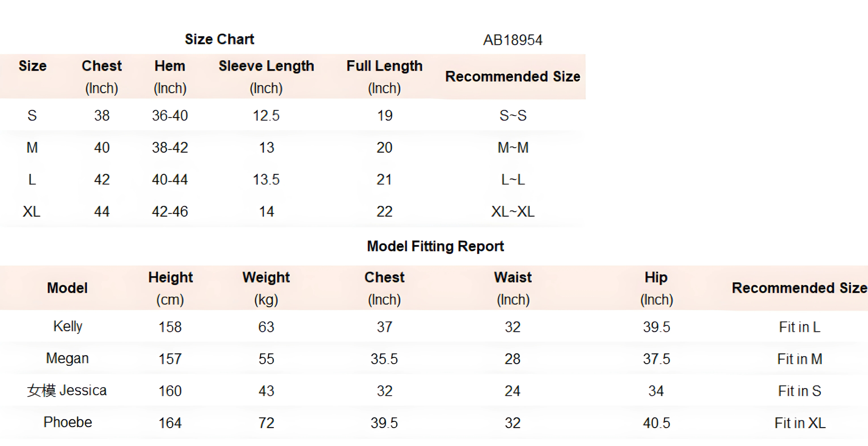Select the "Sleeve Length" column header
Screen dimensions: 868x446
266,66
